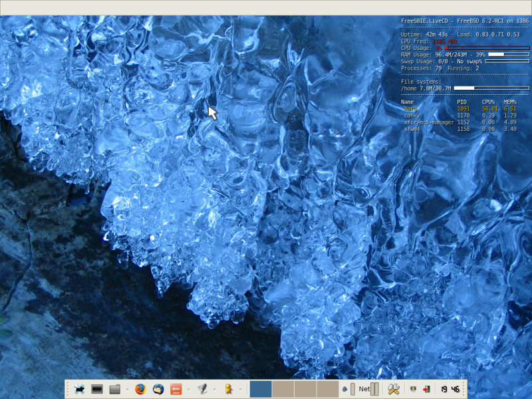Screen dimensions: 532x399
Task: Click the Net load monitor bars
Action: 374,389
